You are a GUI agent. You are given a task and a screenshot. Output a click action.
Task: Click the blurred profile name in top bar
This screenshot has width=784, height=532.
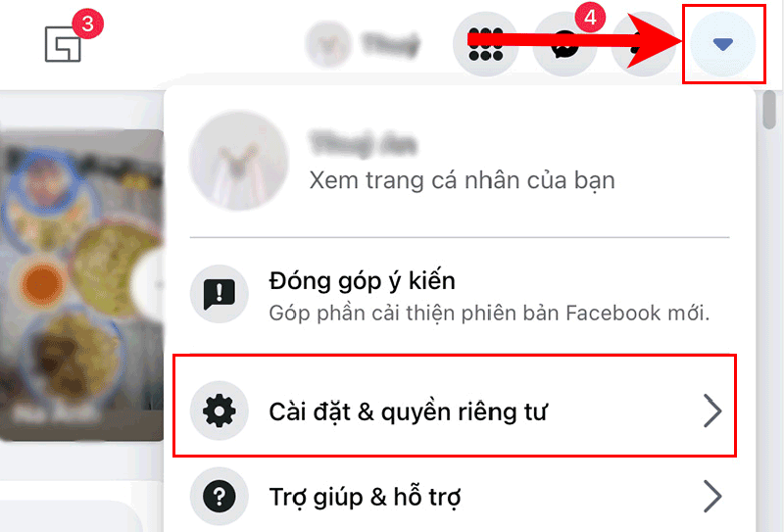[x=390, y=44]
